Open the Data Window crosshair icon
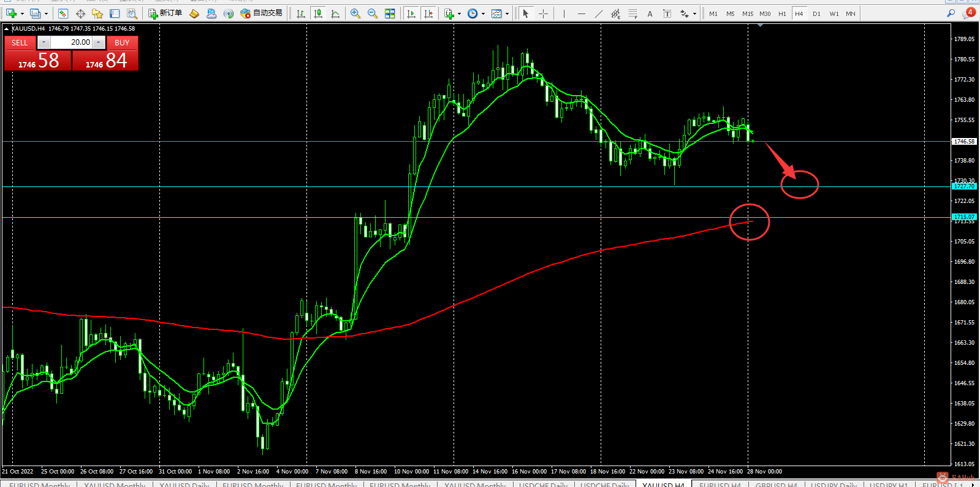Screen dimensions: 980x487 (x=80, y=13)
